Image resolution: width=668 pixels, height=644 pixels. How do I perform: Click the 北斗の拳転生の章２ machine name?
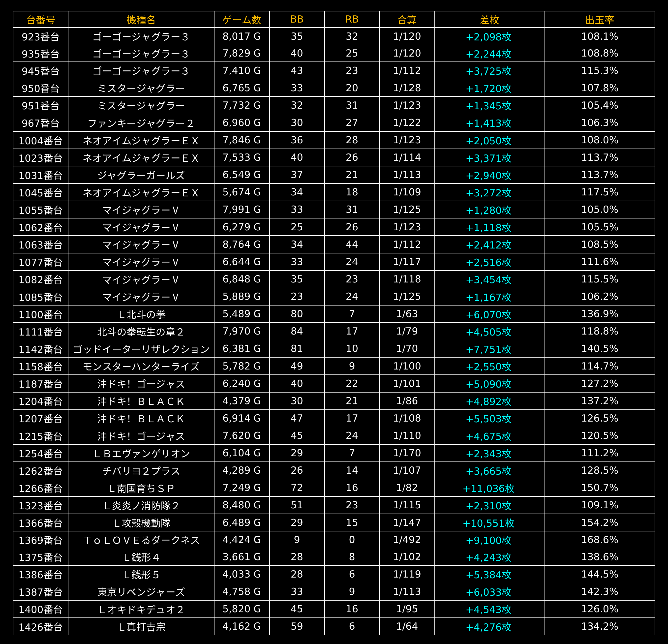pyautogui.click(x=141, y=332)
